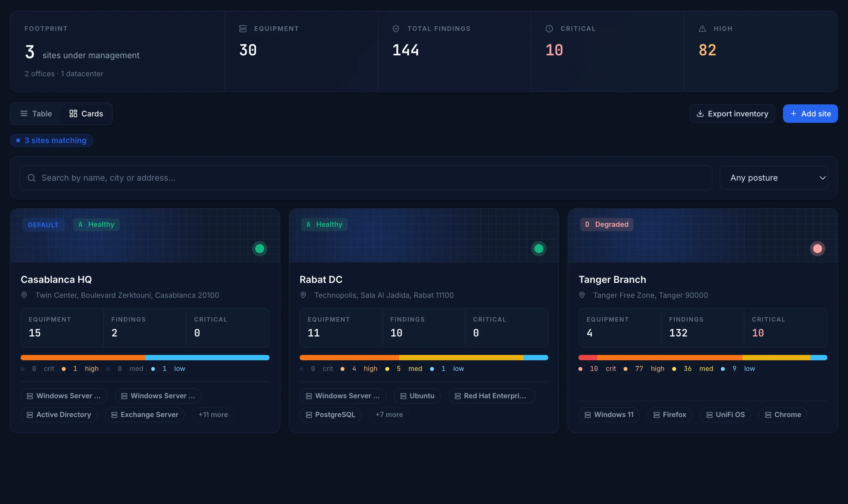This screenshot has height=504, width=848.
Task: Click Healthy badge on Rabat DC card
Action: (324, 225)
